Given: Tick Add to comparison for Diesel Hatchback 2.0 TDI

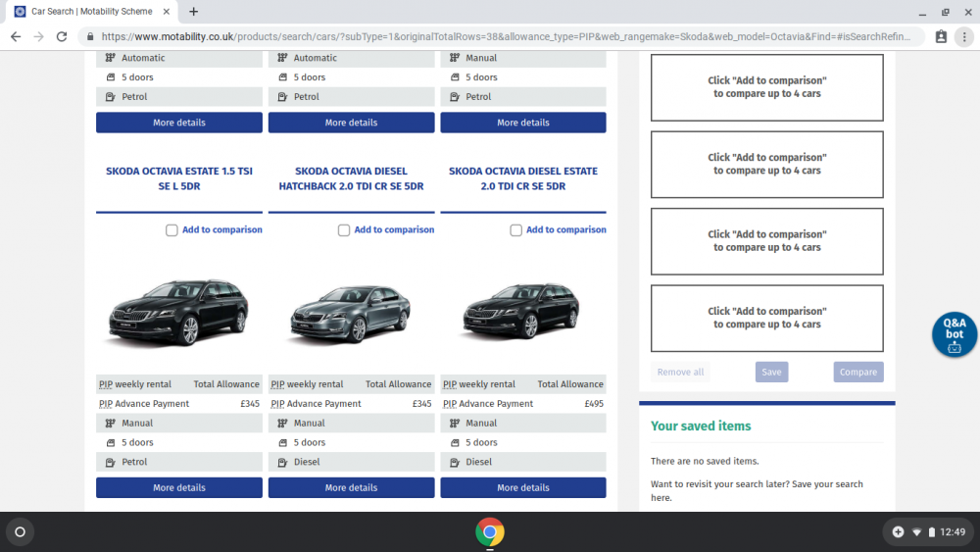Looking at the screenshot, I should click(x=344, y=230).
